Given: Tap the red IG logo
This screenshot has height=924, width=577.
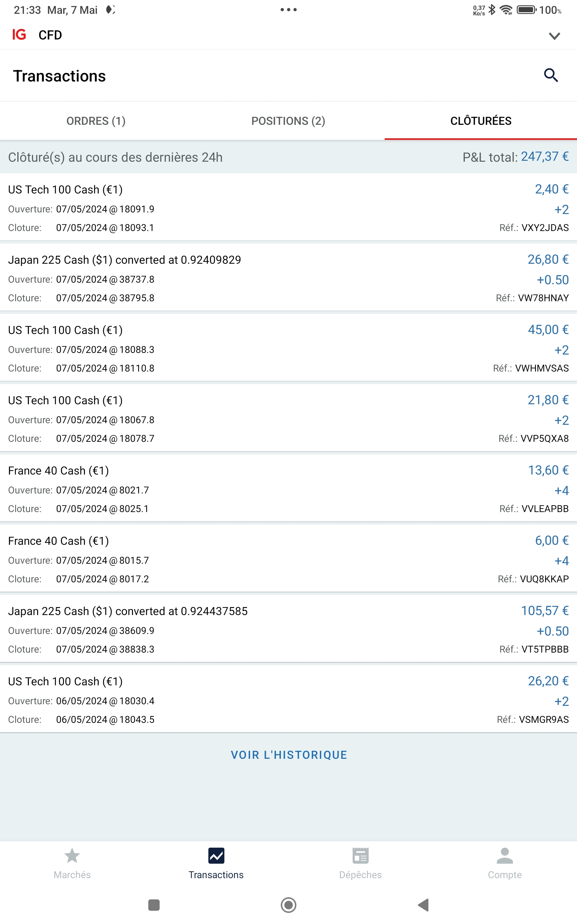Looking at the screenshot, I should pos(19,35).
